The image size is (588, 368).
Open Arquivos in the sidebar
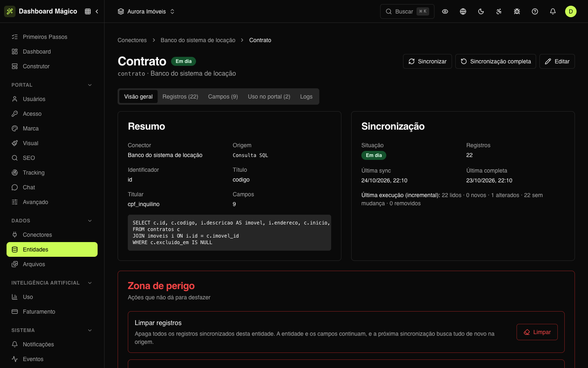click(x=52, y=264)
